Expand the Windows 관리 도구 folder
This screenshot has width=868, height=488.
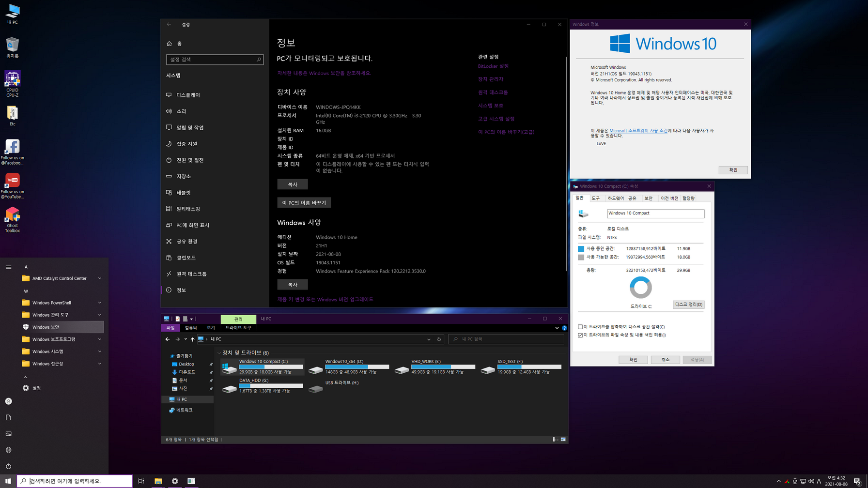(62, 315)
